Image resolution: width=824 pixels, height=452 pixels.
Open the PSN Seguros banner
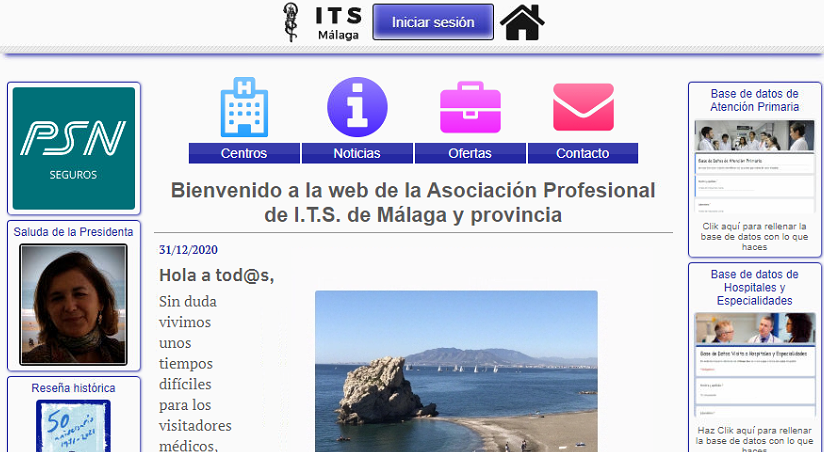coord(74,148)
